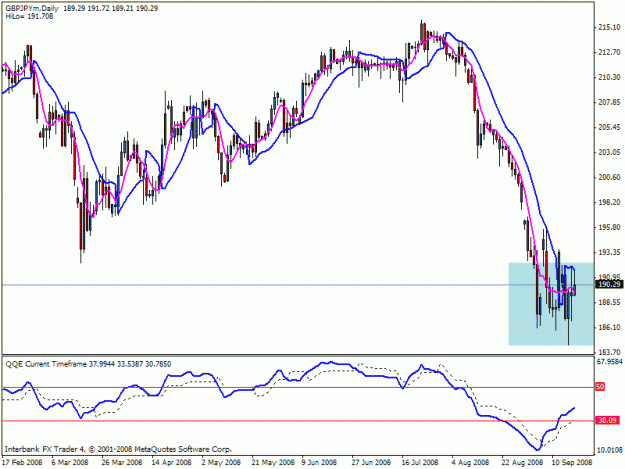Click the 9 Jun 2008 date label

click(x=319, y=462)
